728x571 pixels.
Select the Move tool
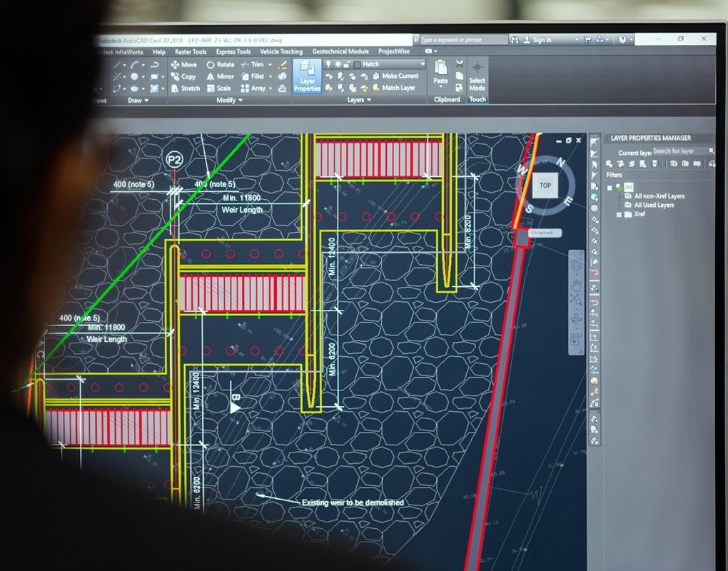pos(184,64)
